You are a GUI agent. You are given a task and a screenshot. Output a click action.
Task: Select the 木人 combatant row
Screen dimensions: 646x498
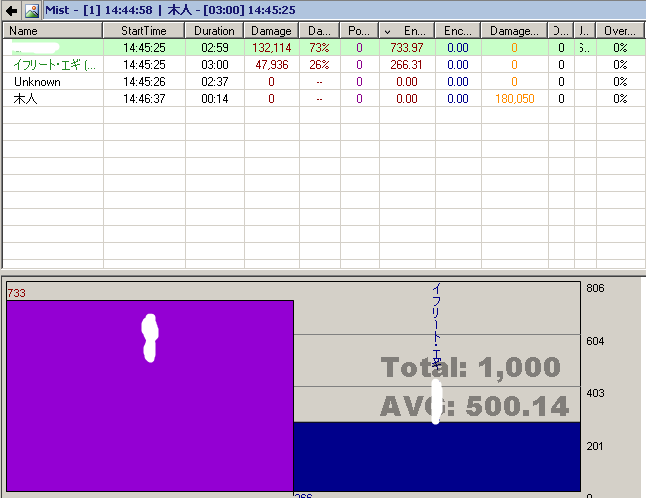324,98
